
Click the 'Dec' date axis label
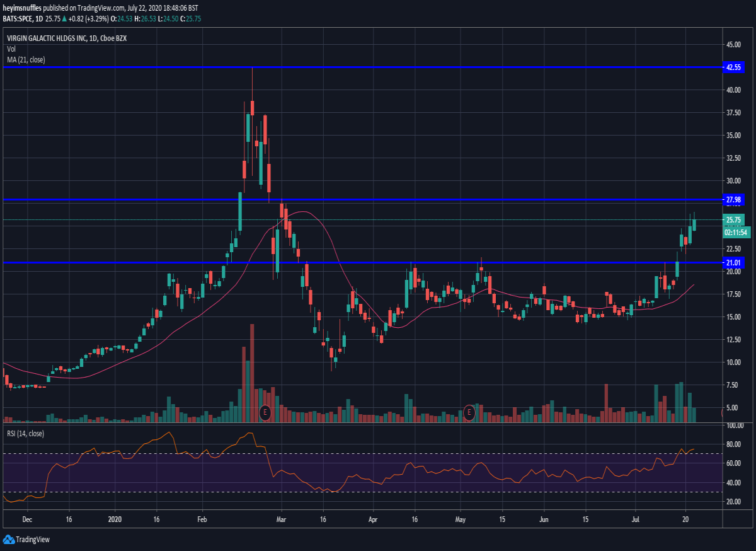point(27,521)
